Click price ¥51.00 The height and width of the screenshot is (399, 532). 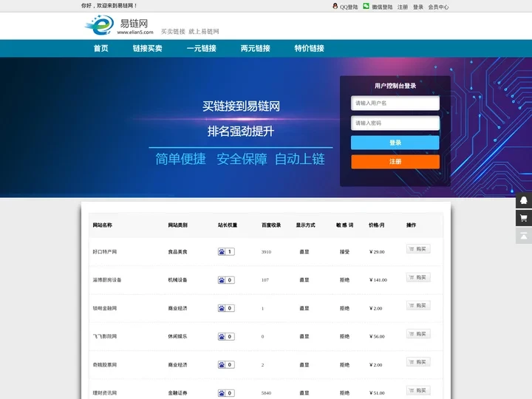tap(377, 393)
